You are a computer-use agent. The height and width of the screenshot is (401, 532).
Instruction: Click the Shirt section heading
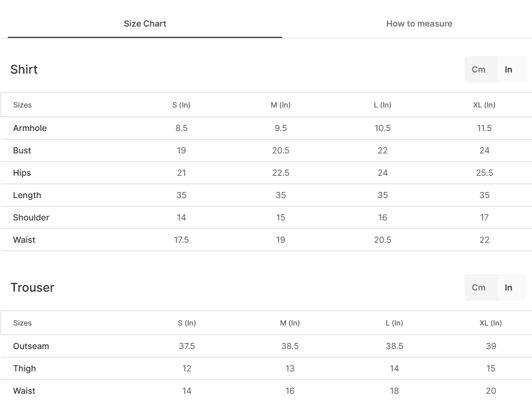[24, 69]
